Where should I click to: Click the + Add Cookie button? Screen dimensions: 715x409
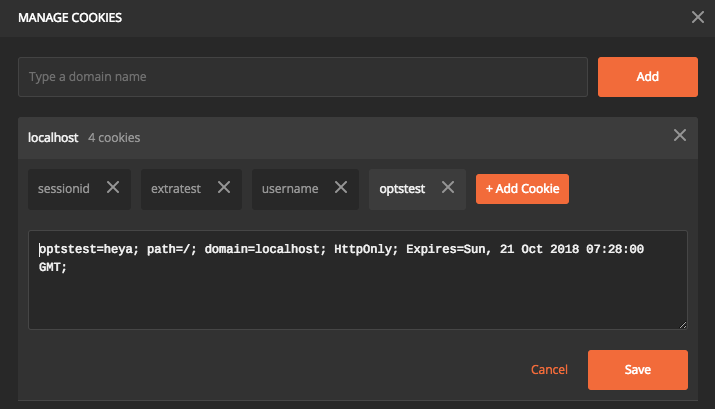pos(522,189)
